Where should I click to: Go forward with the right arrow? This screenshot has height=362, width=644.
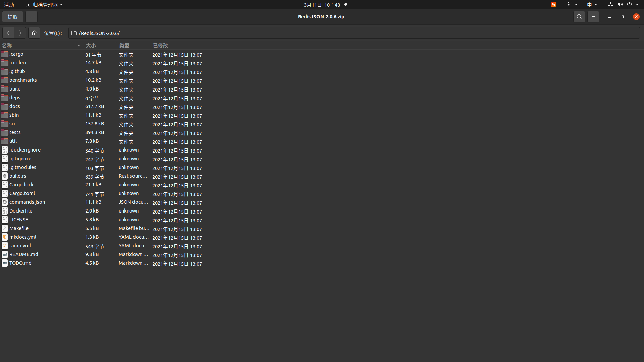(x=20, y=33)
